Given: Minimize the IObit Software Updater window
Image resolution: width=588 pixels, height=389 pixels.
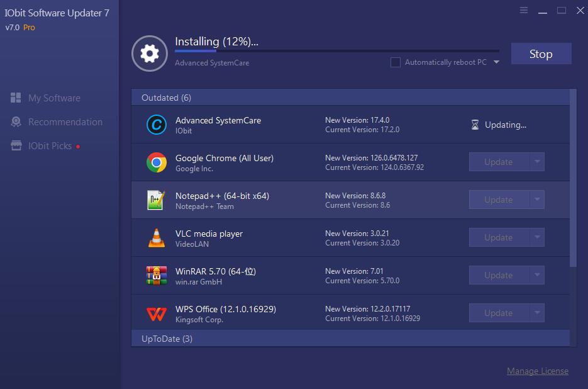Looking at the screenshot, I should 543,13.
